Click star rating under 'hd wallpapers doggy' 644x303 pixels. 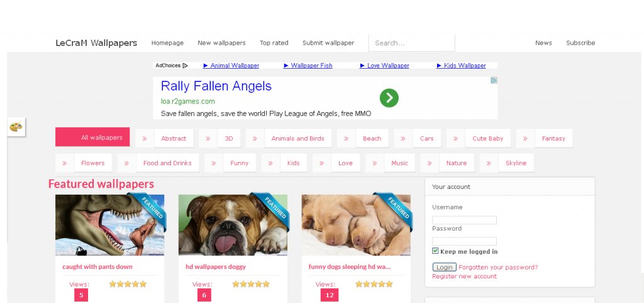pos(251,284)
